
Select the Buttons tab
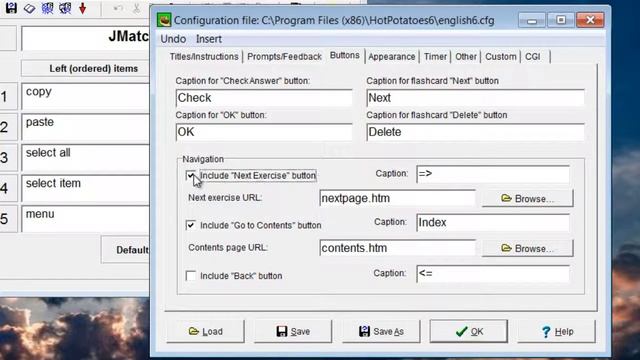[344, 56]
